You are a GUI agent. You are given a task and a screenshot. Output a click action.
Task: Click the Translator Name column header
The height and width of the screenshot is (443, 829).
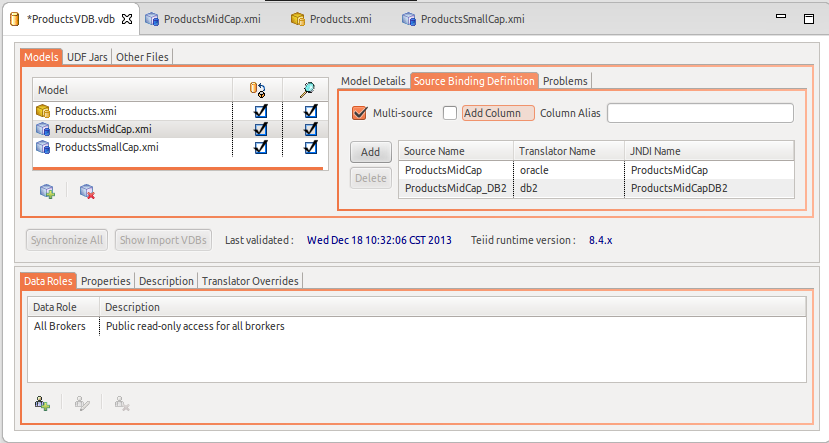569,151
